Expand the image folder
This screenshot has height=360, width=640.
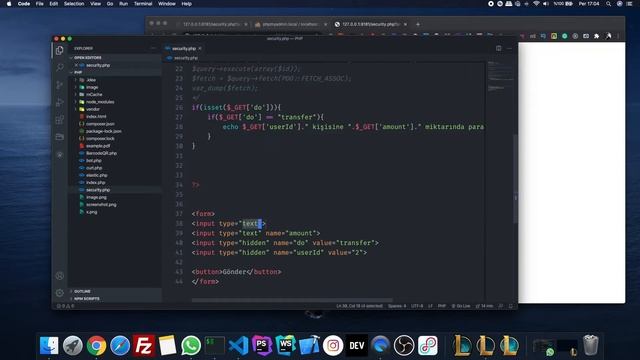(92, 87)
